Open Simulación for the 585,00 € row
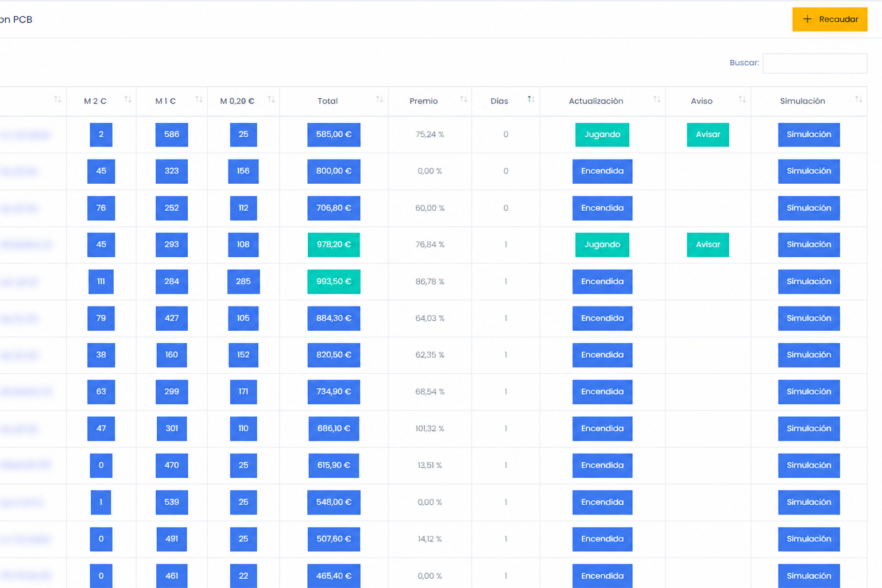882x588 pixels. click(809, 135)
